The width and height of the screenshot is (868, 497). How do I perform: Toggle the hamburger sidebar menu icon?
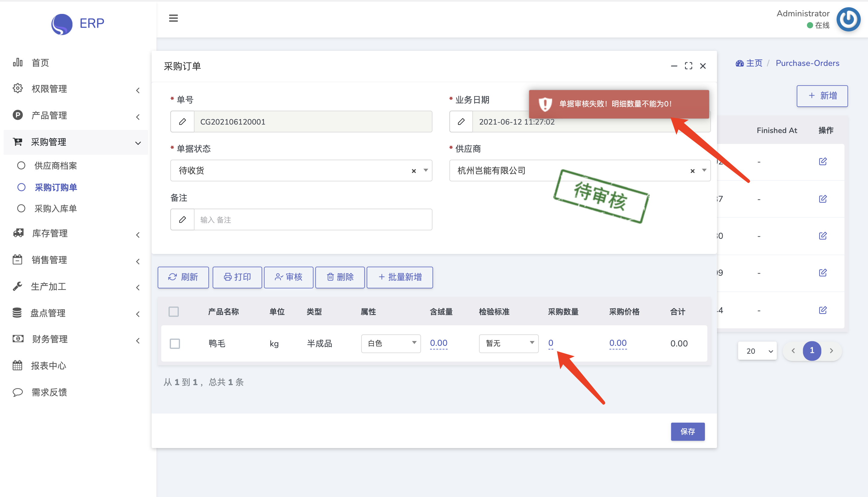[173, 18]
